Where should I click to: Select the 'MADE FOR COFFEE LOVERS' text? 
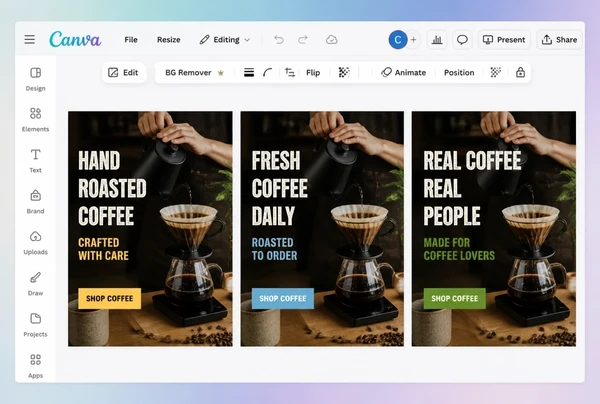click(459, 249)
